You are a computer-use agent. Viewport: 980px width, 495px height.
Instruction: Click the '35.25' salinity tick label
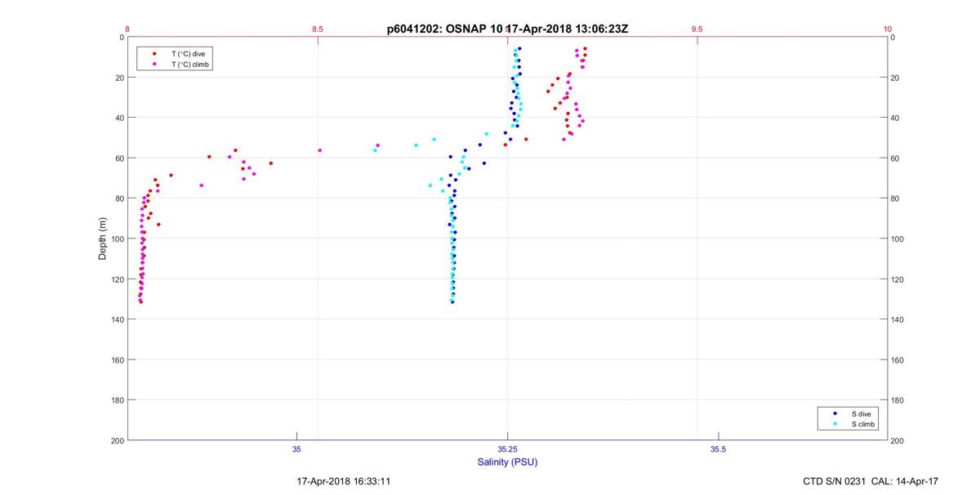coord(507,449)
